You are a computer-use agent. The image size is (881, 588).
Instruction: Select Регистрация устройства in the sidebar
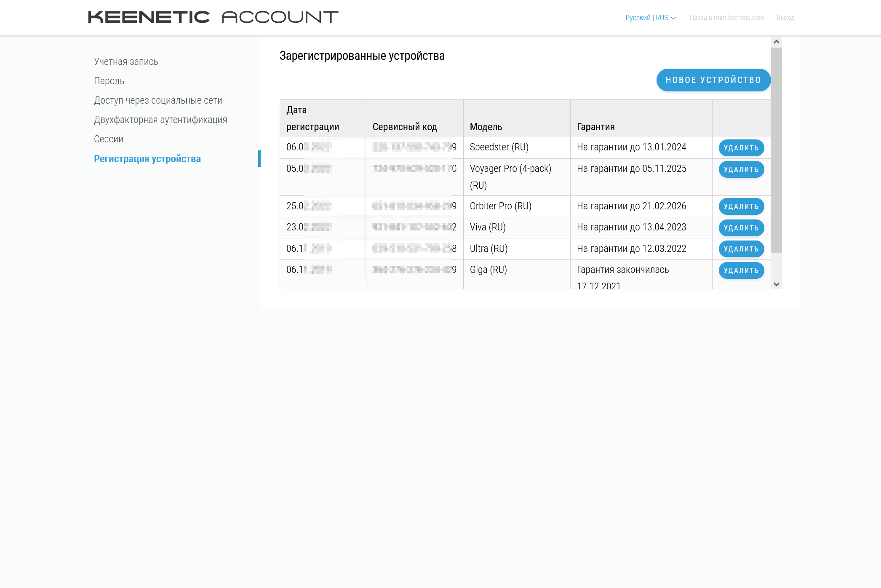coord(147,159)
